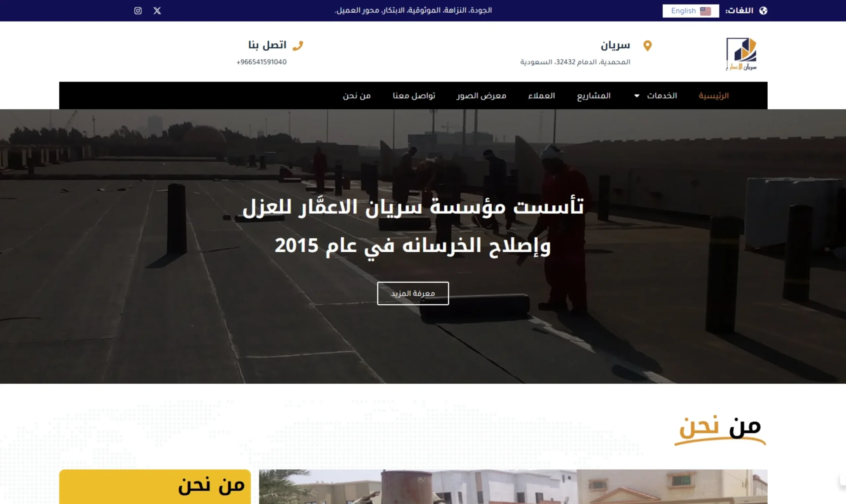Click the US flag icon
This screenshot has height=504, width=846.
click(706, 11)
